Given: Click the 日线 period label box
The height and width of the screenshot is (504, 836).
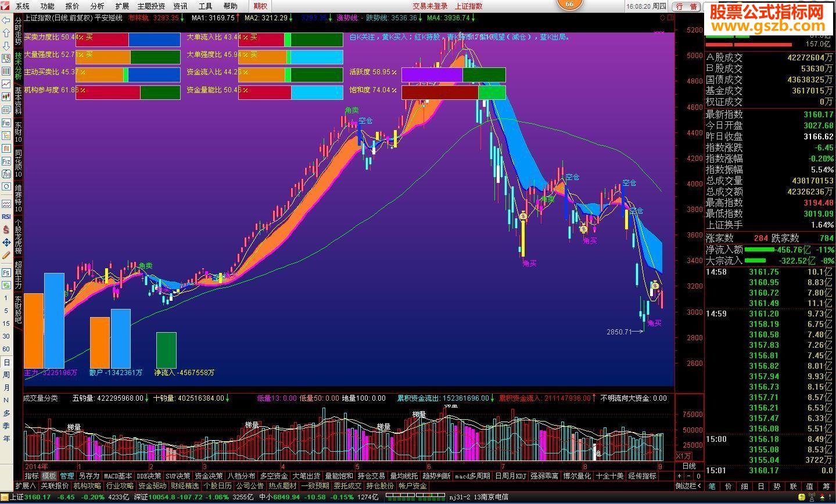Looking at the screenshot, I should pos(689,466).
